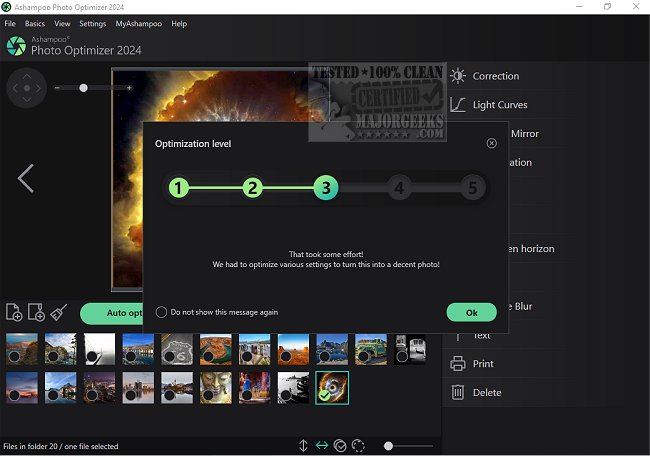
Task: Click the zoom out minus icon
Action: [57, 88]
